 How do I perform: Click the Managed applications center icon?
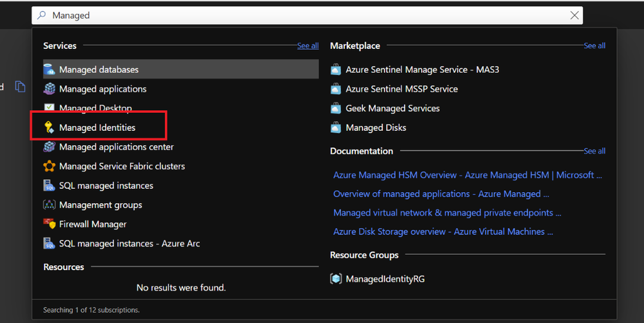click(x=49, y=147)
